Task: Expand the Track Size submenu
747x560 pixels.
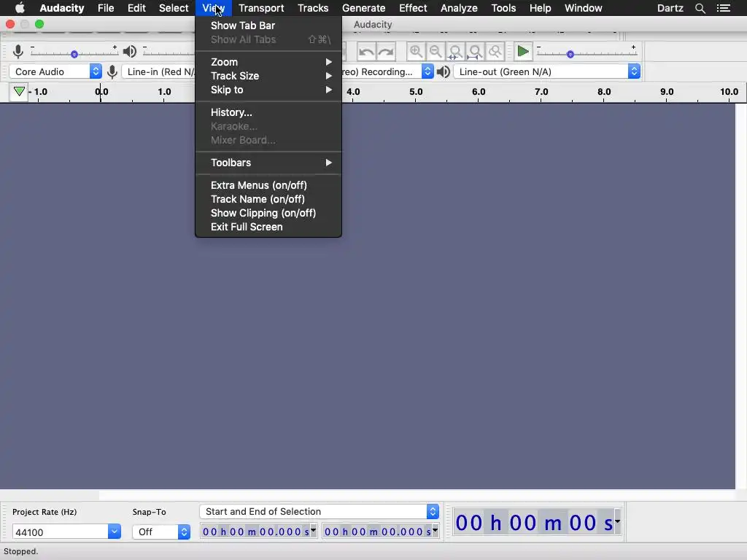Action: pyautogui.click(x=268, y=76)
